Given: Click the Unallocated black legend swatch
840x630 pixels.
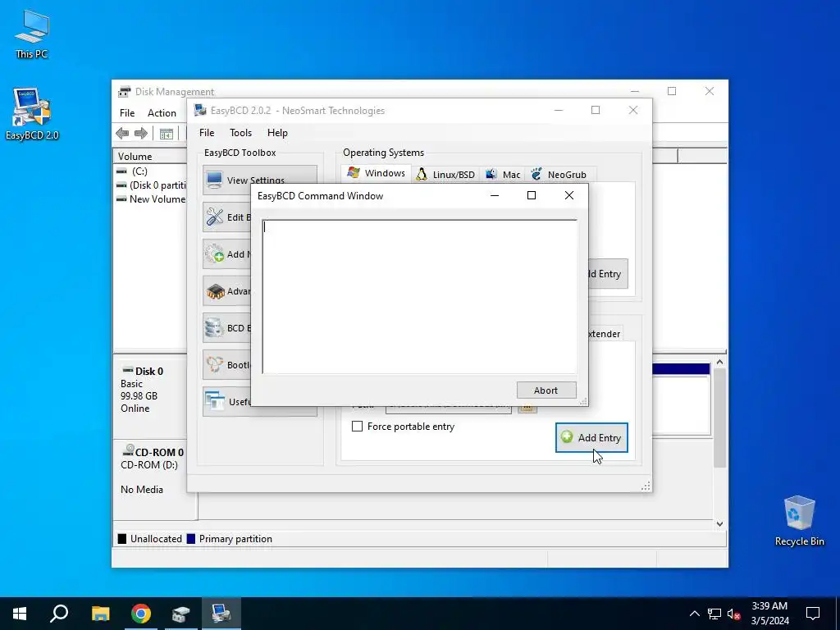Looking at the screenshot, I should click(x=122, y=539).
